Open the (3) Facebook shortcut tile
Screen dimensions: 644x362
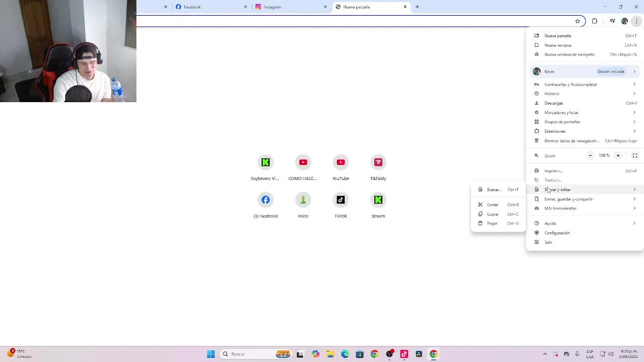265,206
